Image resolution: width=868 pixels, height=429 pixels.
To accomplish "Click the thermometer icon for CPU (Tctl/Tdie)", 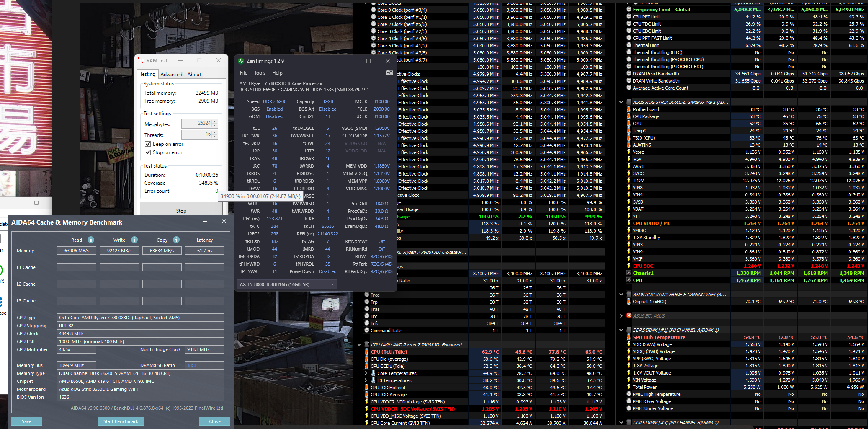I will click(366, 352).
